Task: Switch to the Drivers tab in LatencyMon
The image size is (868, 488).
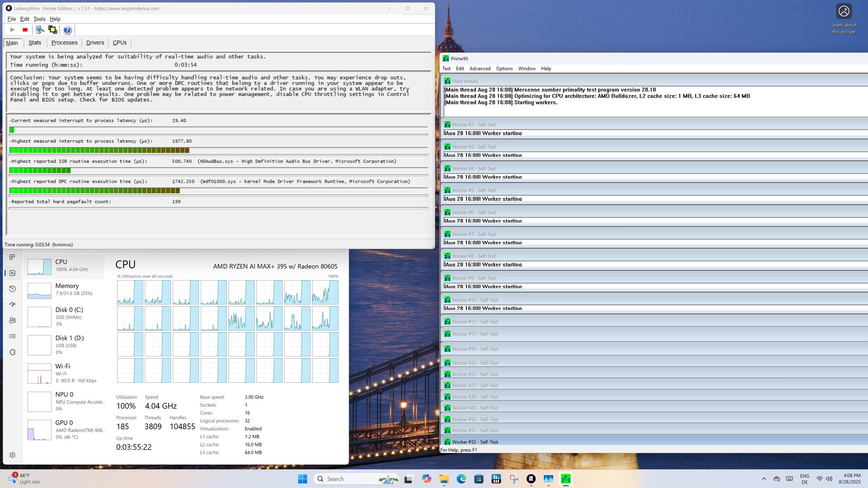Action: tap(95, 42)
